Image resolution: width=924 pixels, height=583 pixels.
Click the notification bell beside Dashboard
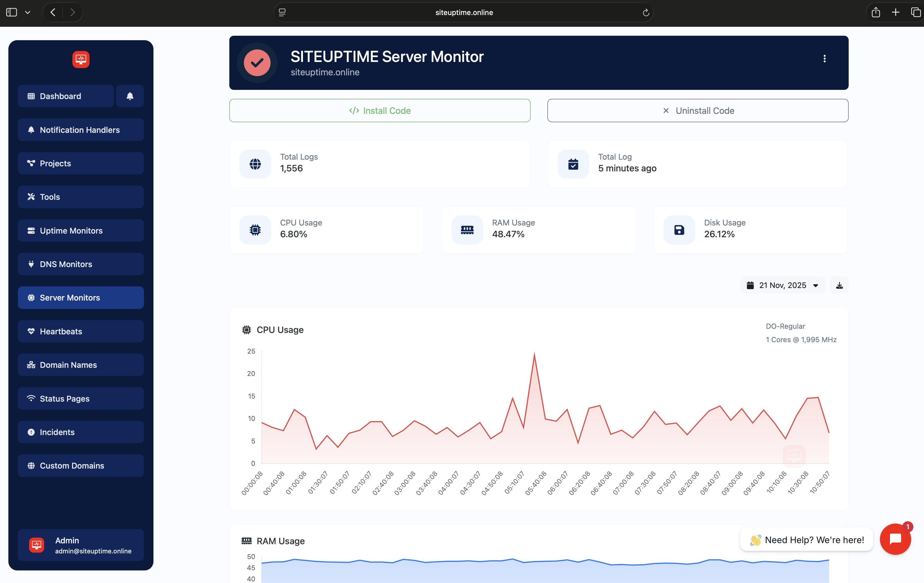[x=130, y=96]
